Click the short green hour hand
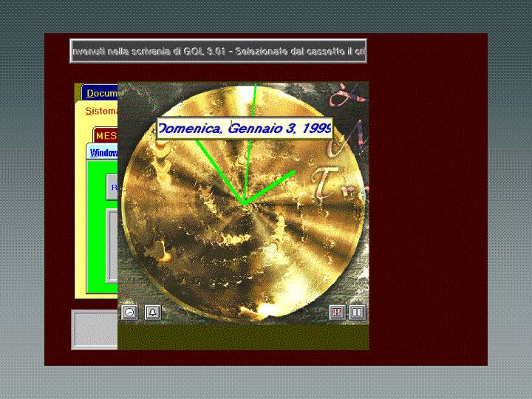Viewport: 532px width, 399px height. click(x=272, y=186)
